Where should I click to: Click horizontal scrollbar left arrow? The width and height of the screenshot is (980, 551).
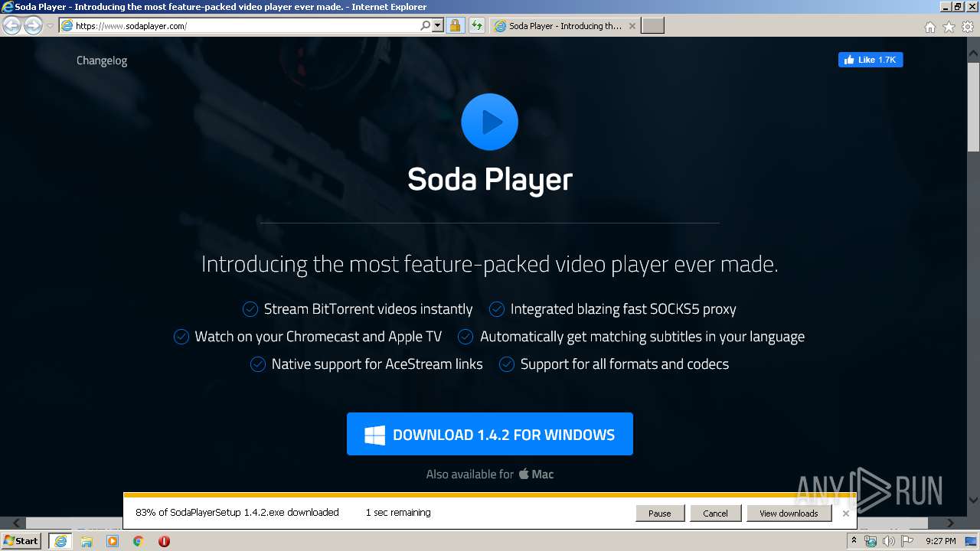click(x=17, y=523)
